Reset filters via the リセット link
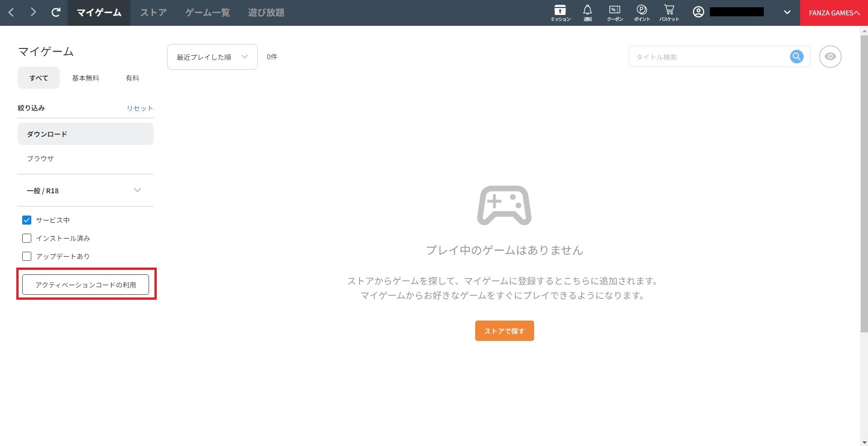868x446 pixels. tap(140, 108)
